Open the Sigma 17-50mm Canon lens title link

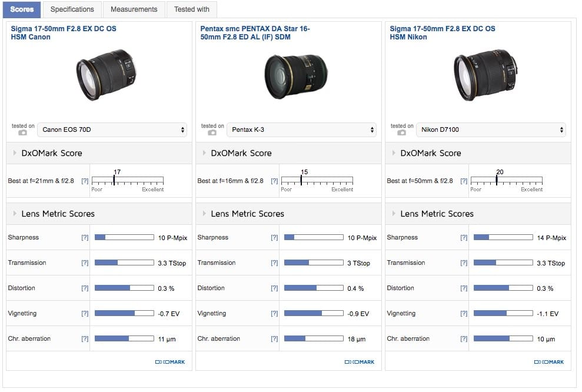(x=64, y=33)
